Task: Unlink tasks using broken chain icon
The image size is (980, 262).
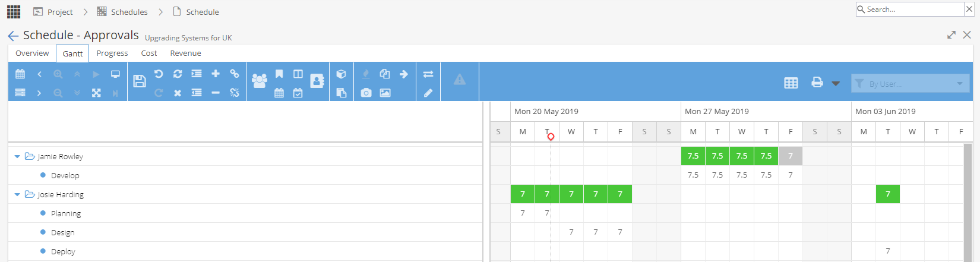Action: 235,93
